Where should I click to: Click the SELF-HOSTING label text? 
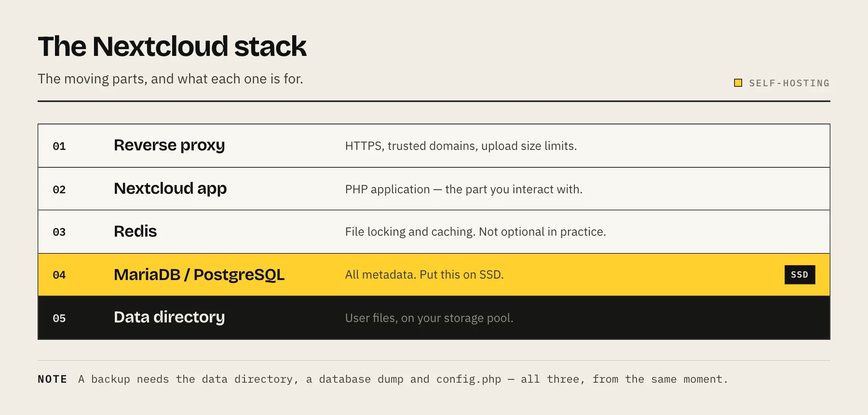point(789,83)
